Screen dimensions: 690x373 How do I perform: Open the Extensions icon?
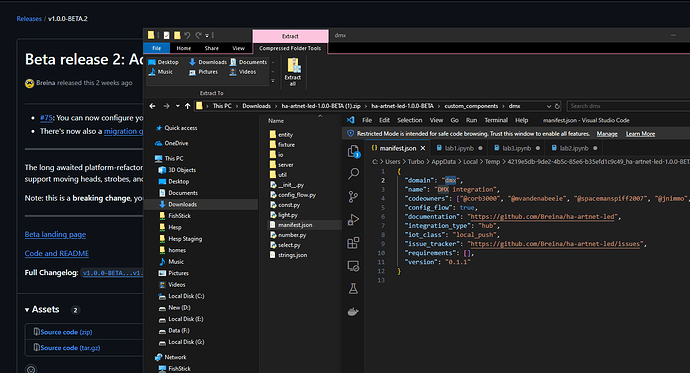pos(353,242)
